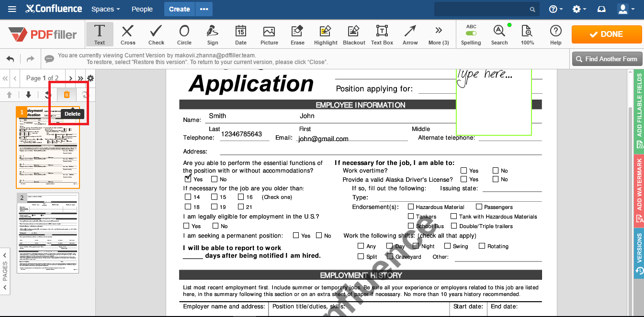The image size is (644, 317).
Task: Check the Passengers endorsement box
Action: pos(479,207)
